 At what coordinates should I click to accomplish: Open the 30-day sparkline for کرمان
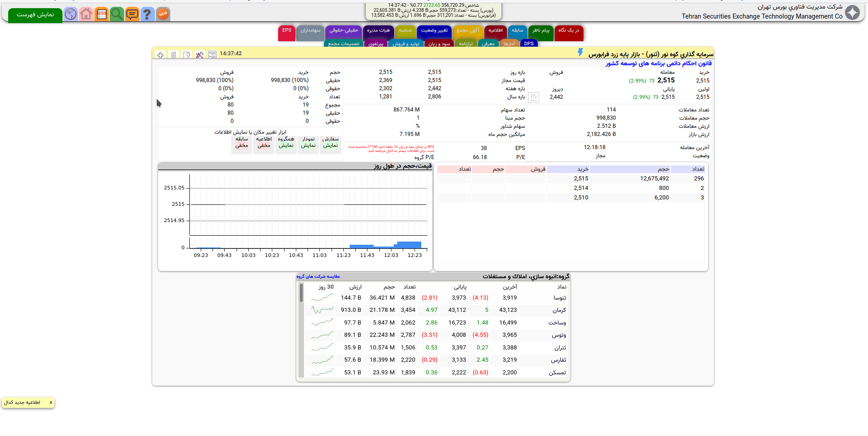click(323, 310)
